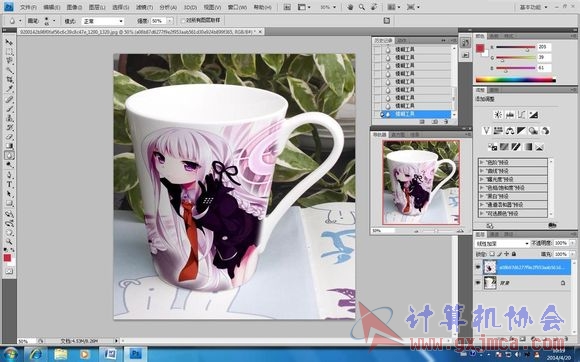
Task: Select the Zoom tool in options bar
Action: (362, 7)
